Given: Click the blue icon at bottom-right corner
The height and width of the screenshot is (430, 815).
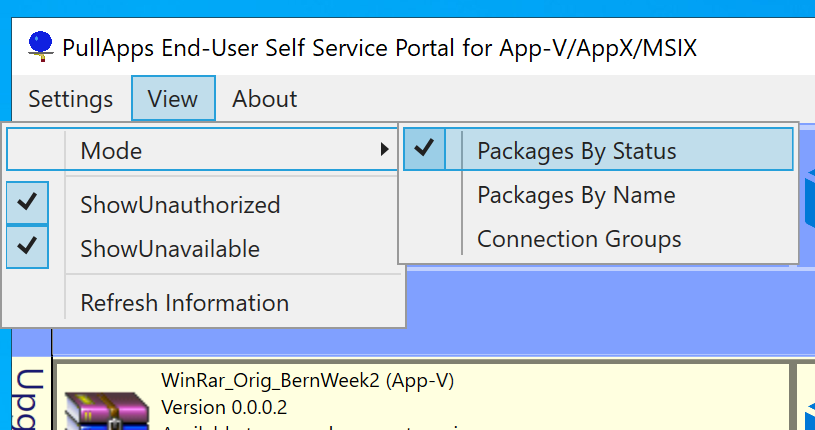Looking at the screenshot, I should (809, 412).
